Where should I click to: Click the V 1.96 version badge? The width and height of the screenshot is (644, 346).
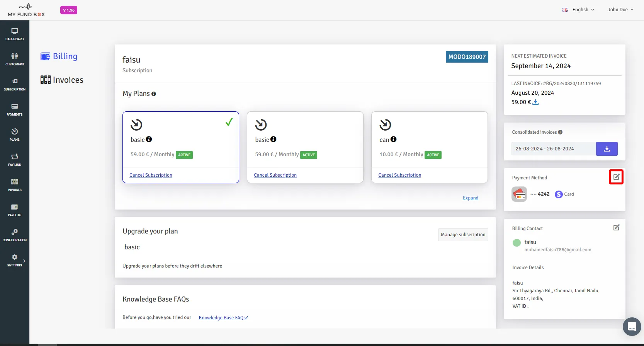(x=69, y=10)
